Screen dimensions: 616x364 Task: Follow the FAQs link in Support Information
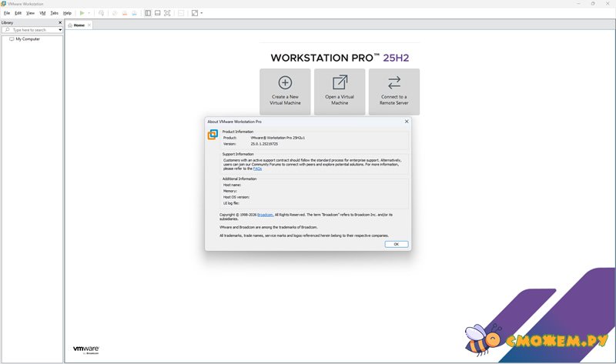click(x=257, y=168)
